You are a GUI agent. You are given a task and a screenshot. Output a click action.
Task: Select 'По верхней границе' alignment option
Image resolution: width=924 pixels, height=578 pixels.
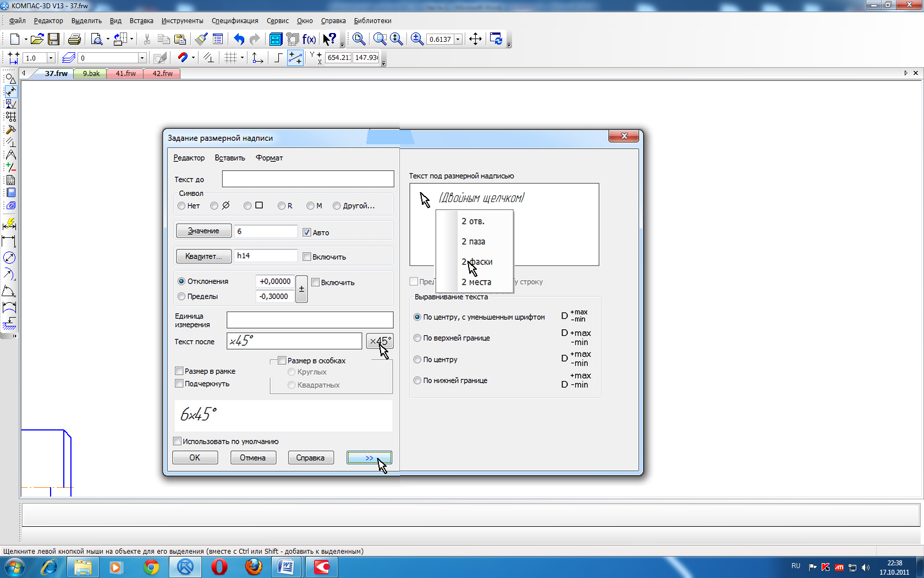click(x=417, y=338)
